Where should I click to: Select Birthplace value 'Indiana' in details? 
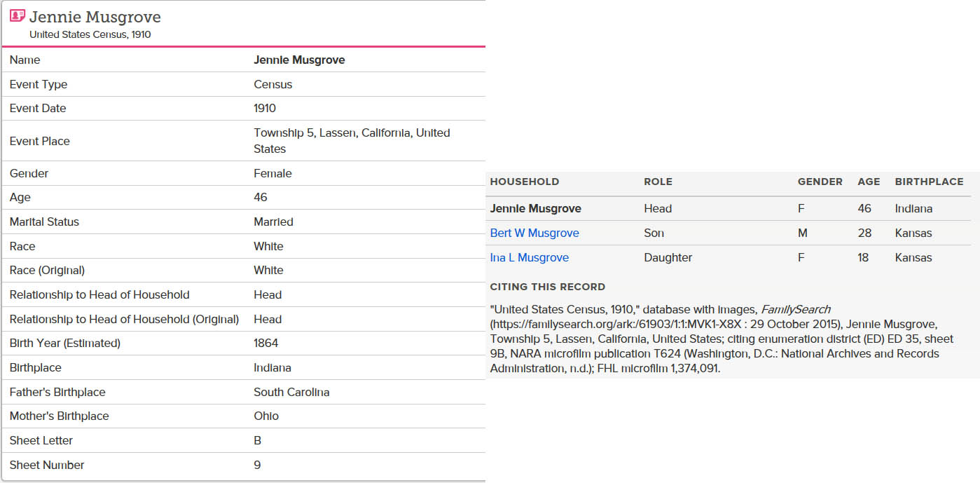pyautogui.click(x=272, y=367)
